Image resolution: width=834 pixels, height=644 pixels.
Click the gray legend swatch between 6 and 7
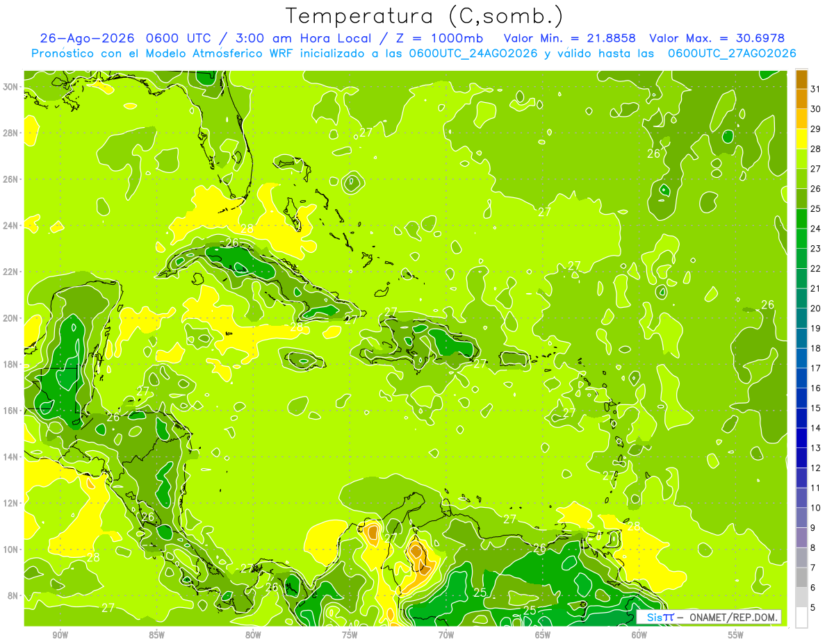click(x=801, y=577)
